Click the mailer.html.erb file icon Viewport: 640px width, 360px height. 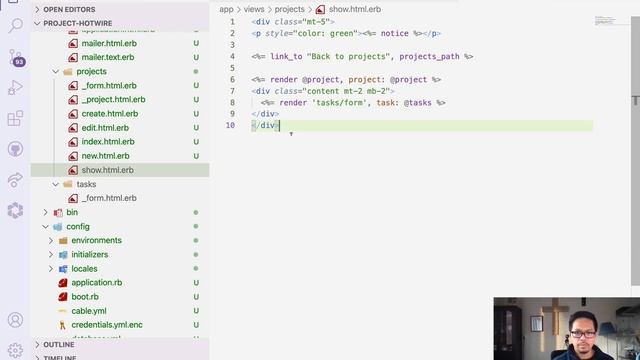click(x=73, y=43)
